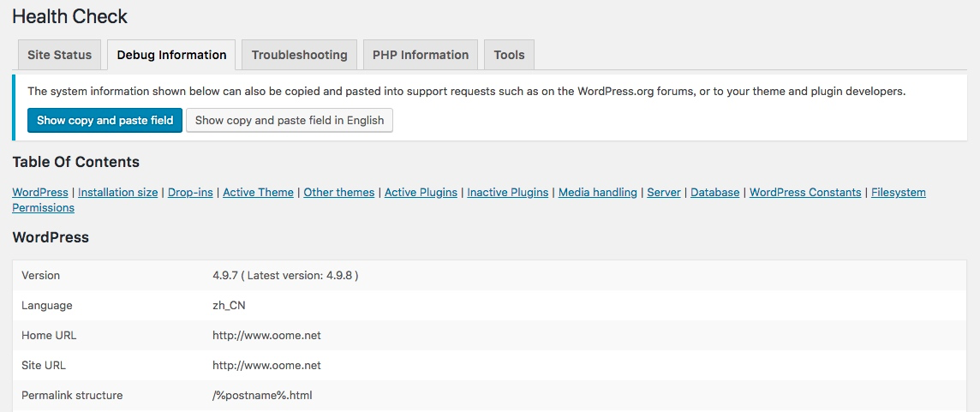Follow the Database contents link
The image size is (980, 412).
coord(714,193)
